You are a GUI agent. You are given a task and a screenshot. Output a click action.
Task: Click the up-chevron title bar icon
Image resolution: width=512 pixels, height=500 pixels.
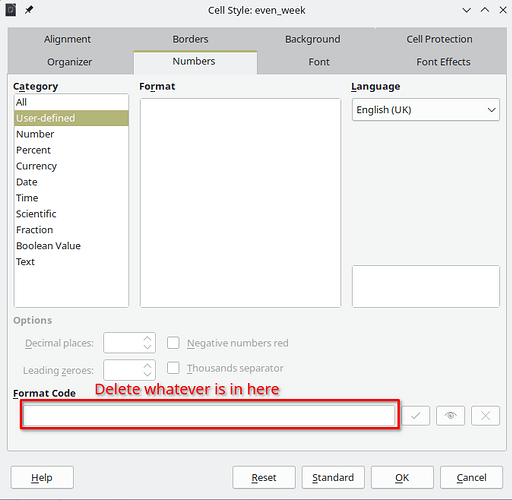tap(485, 10)
